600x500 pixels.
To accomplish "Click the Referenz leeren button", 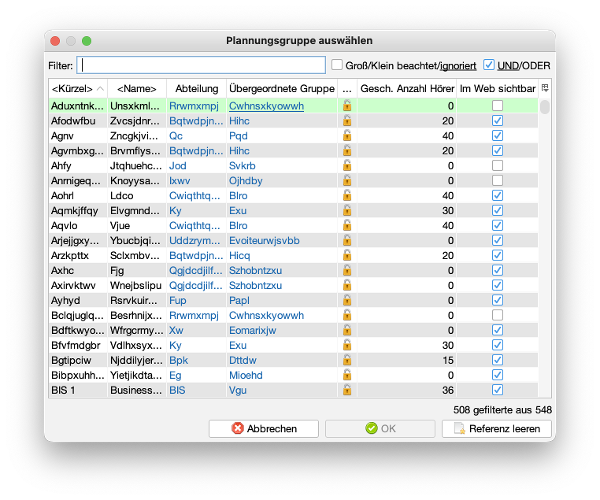I will pos(496,428).
